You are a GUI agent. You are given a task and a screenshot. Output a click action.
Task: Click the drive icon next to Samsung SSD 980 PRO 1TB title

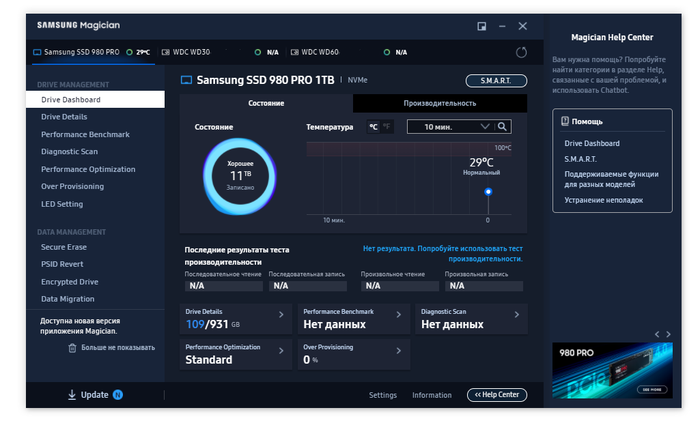pos(186,80)
